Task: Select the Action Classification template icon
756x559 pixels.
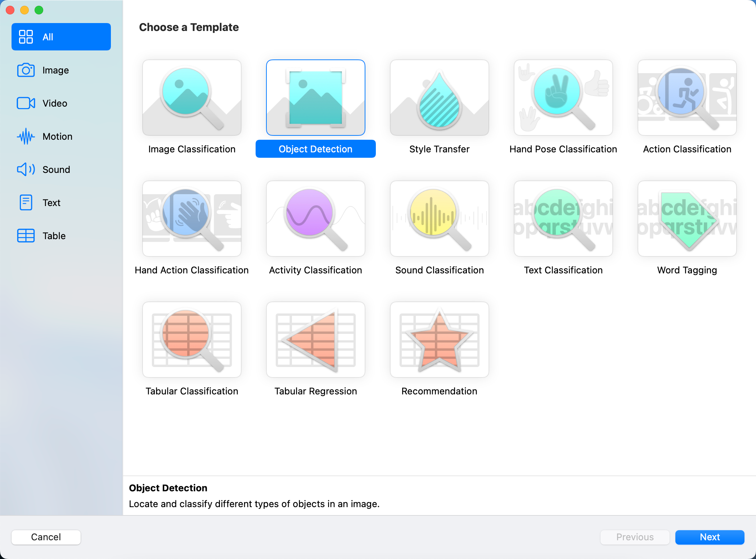Action: tap(687, 97)
